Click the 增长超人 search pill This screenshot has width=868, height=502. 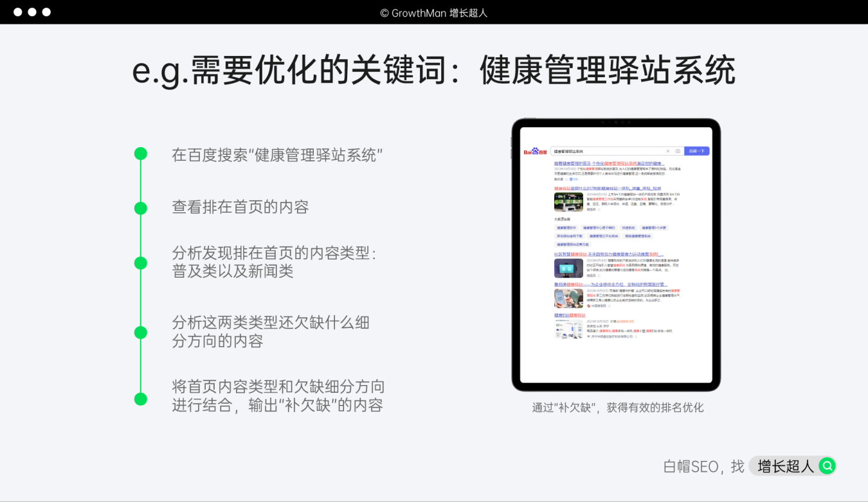[x=791, y=466]
